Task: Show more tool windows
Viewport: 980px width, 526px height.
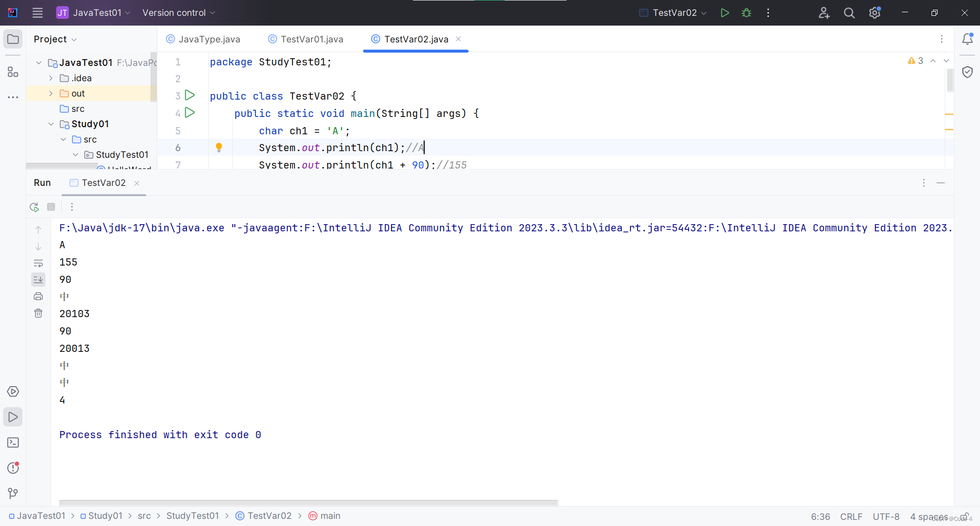Action: tap(13, 97)
